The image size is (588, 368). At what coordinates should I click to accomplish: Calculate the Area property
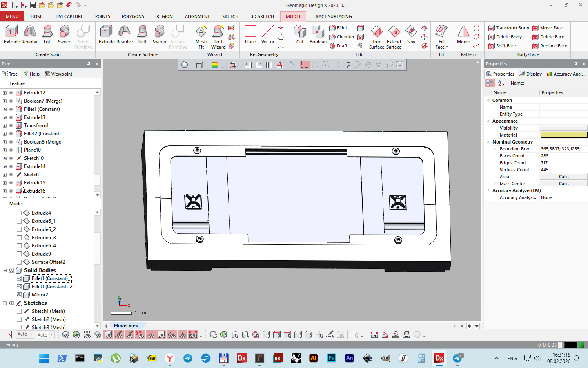point(563,177)
